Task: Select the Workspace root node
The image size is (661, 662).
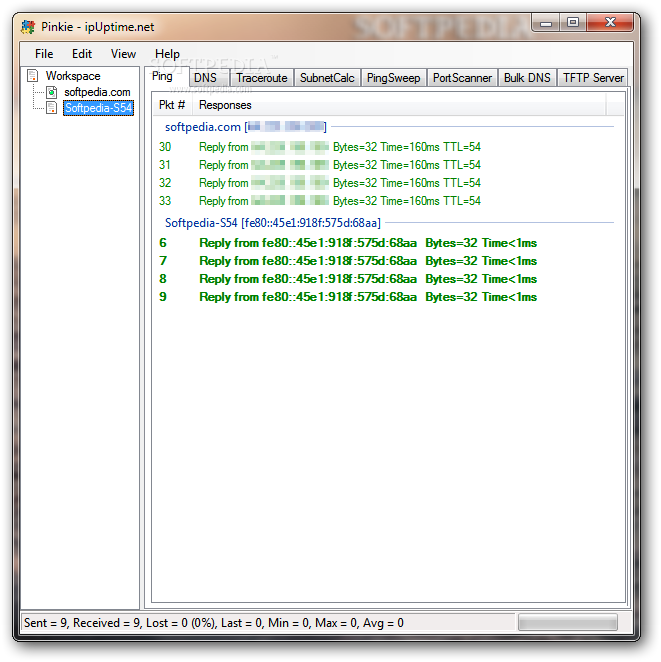Action: [x=73, y=76]
